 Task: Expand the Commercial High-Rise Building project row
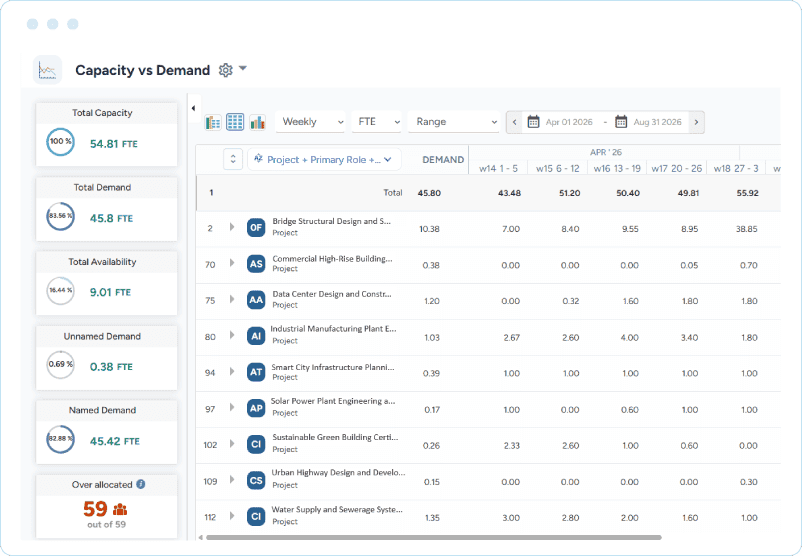[232, 263]
